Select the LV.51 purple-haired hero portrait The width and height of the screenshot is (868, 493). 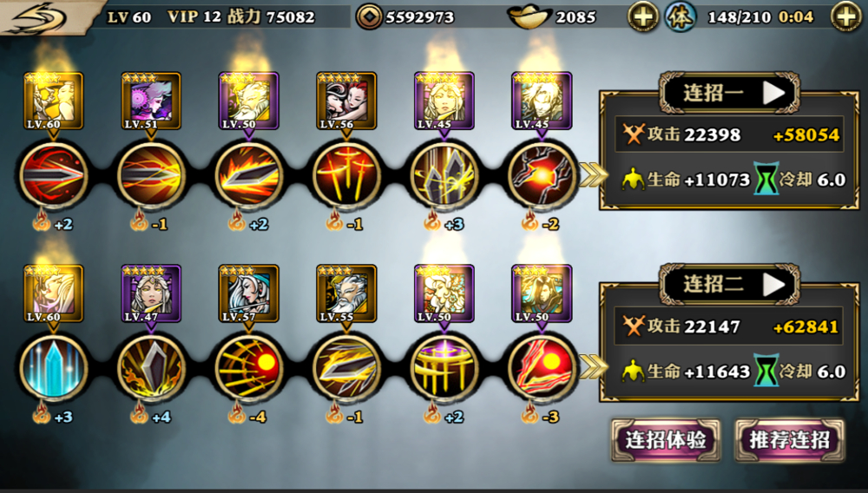(151, 101)
